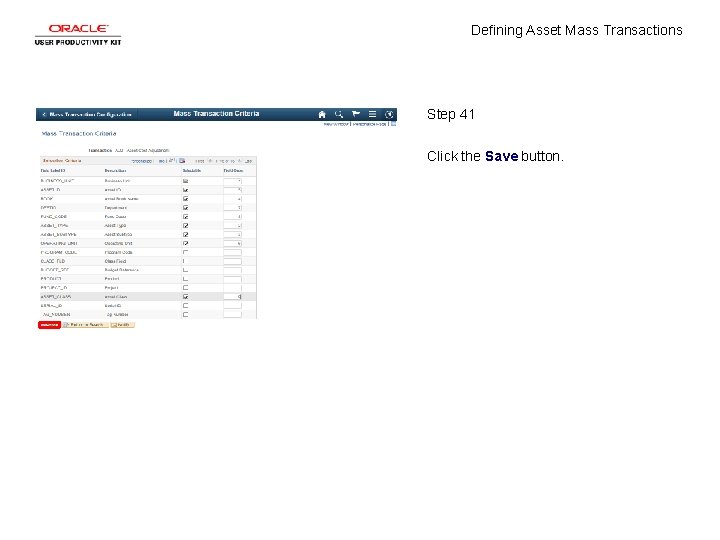Show next rows with grid arrow
Viewport: 720px width, 540px height.
tap(239, 161)
